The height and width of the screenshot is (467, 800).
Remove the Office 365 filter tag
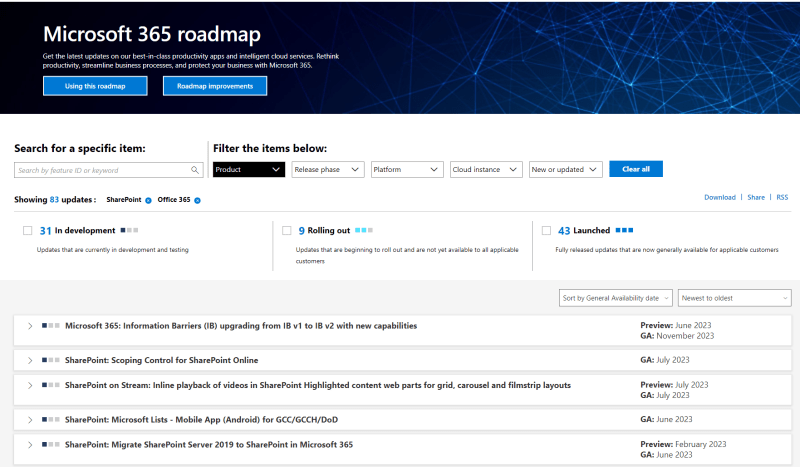[x=197, y=201]
